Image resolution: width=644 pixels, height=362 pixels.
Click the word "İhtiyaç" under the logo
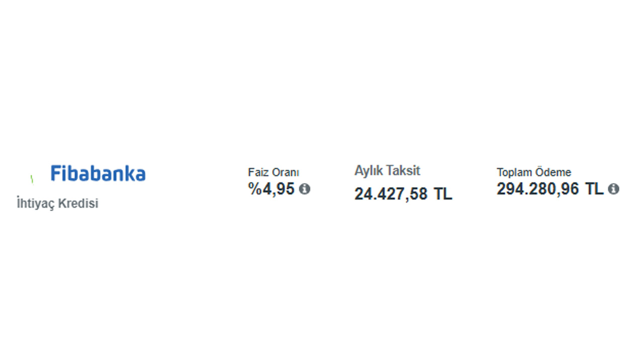36,204
